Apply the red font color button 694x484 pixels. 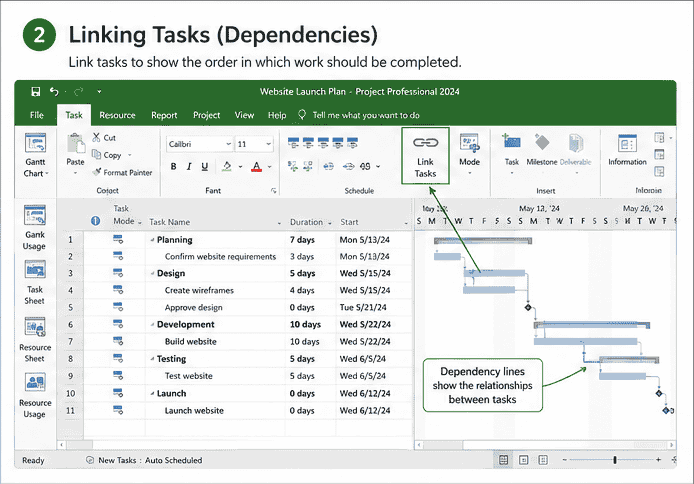click(256, 166)
